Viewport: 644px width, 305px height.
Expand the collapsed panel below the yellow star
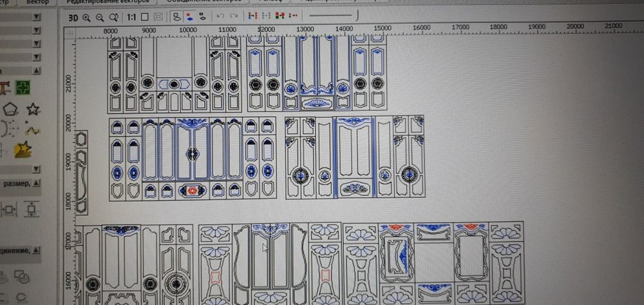click(37, 170)
